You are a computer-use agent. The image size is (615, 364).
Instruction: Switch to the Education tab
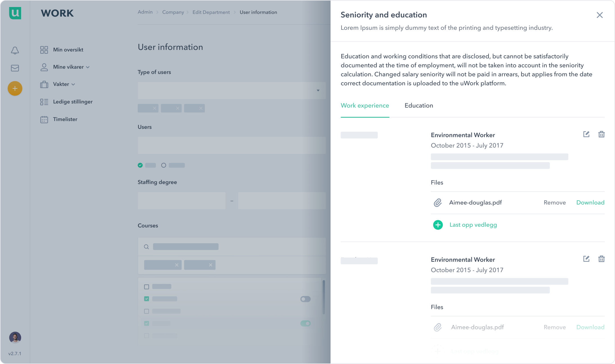pos(419,106)
